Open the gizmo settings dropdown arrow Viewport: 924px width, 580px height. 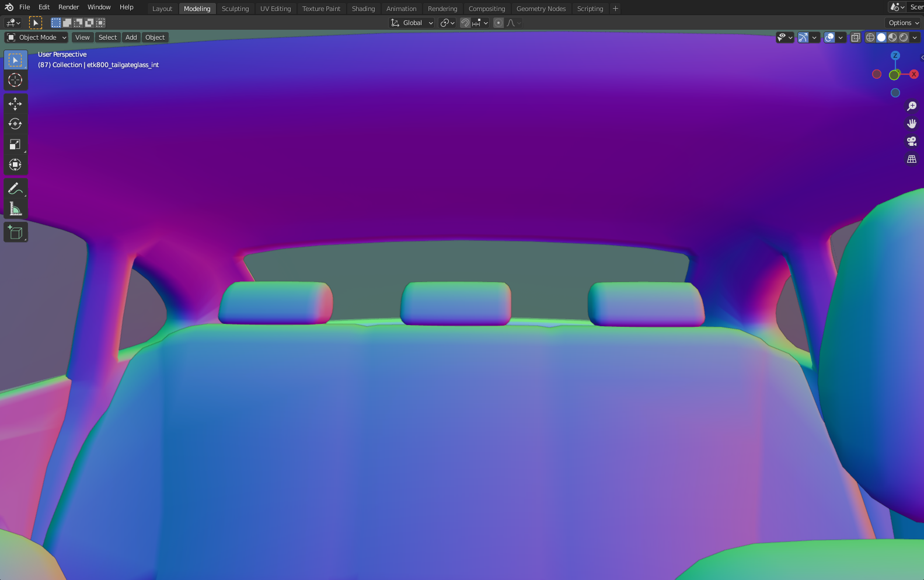[x=815, y=37]
